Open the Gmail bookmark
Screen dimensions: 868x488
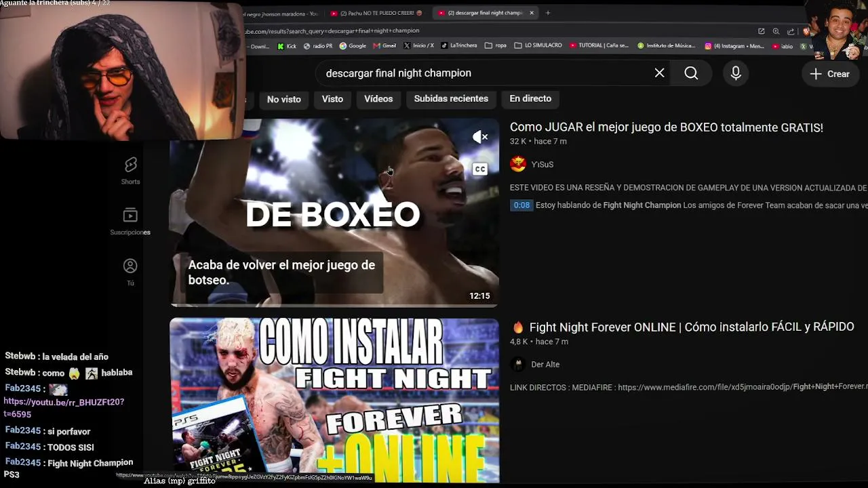[384, 46]
